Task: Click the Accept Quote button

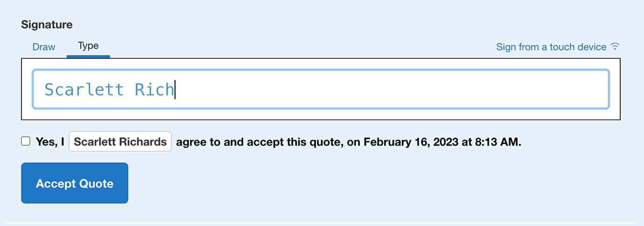Action: click(74, 183)
